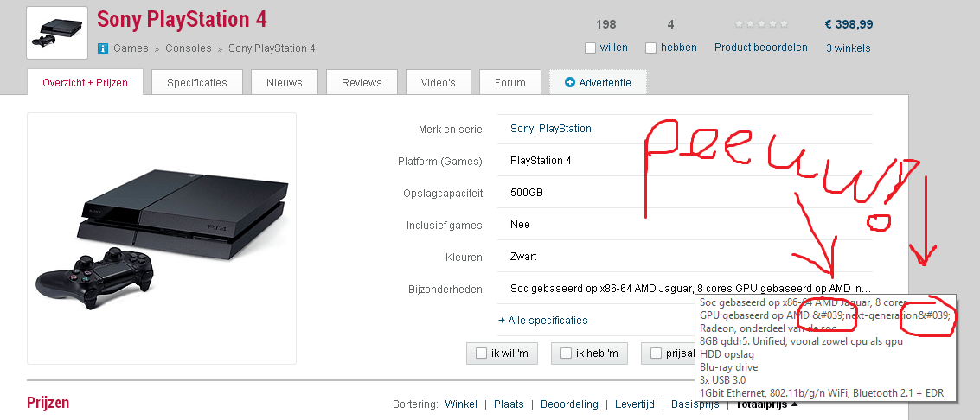The height and width of the screenshot is (420, 980).
Task: Sort prices by Winkel
Action: pyautogui.click(x=461, y=404)
